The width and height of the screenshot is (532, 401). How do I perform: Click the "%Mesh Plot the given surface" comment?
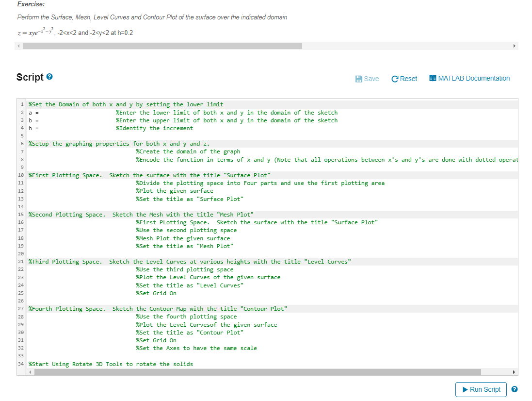[183, 238]
